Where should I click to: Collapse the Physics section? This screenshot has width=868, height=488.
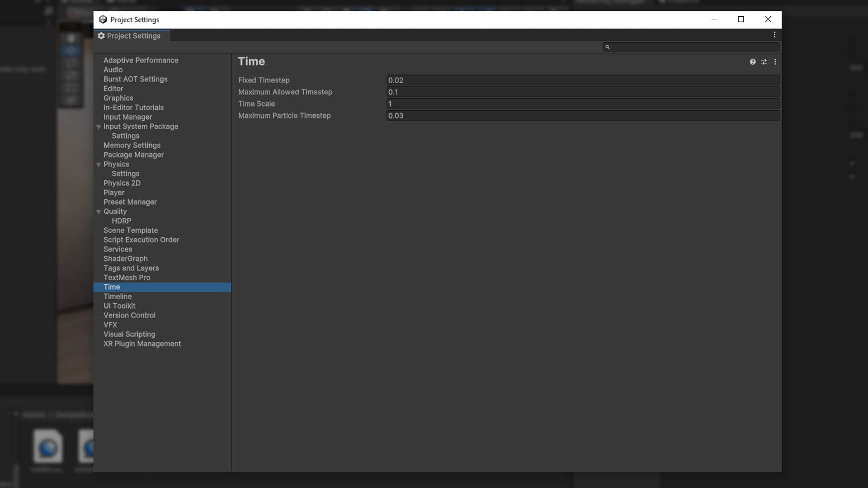pos(99,164)
